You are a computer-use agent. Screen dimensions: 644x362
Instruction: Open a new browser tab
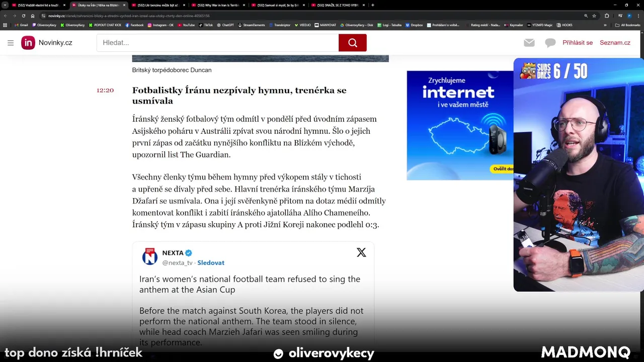[372, 5]
